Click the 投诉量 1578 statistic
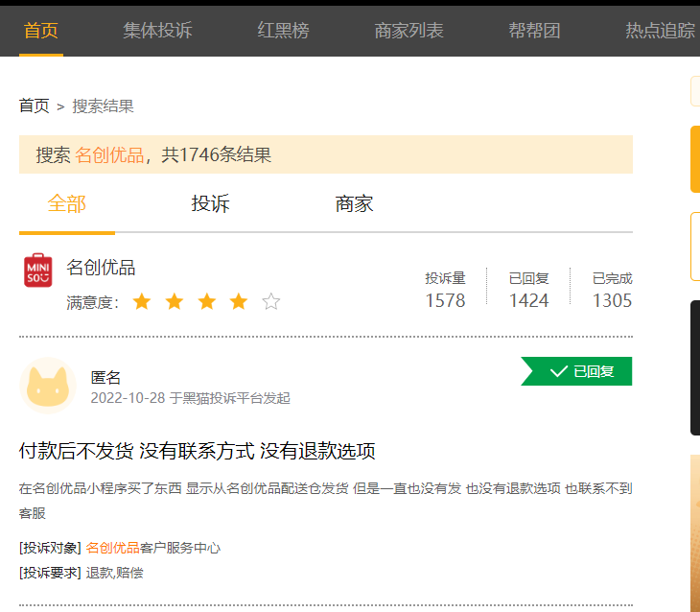 [445, 291]
